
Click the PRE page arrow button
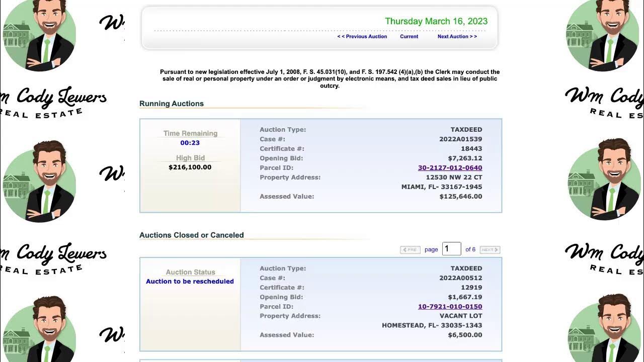coord(410,249)
